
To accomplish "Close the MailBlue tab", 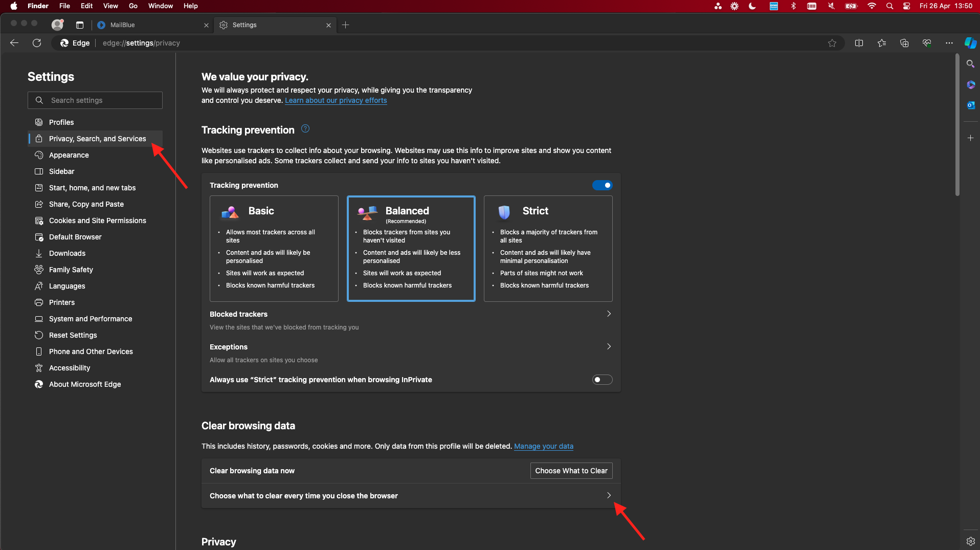I will (206, 25).
